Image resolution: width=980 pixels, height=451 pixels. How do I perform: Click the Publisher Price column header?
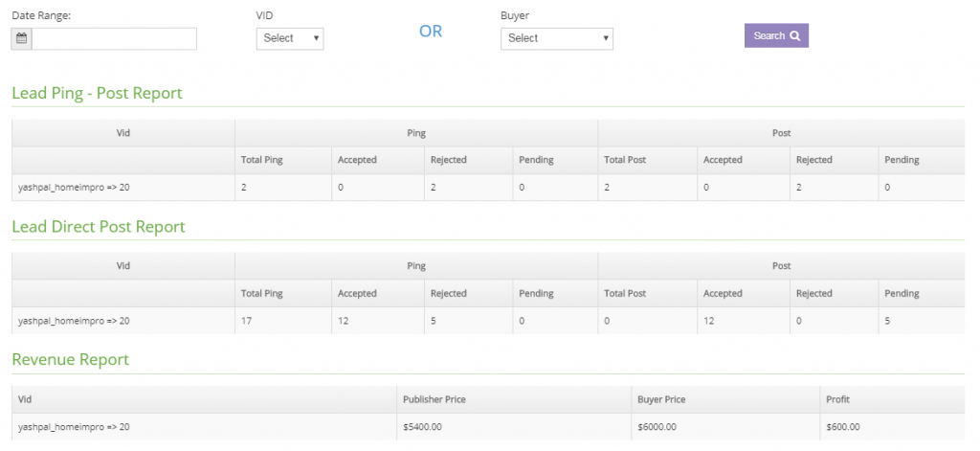coord(434,399)
